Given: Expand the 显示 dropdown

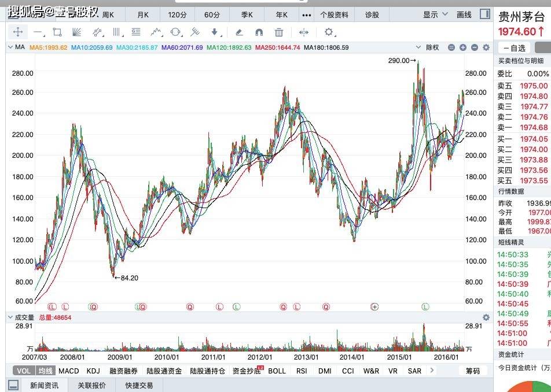Looking at the screenshot, I should pyautogui.click(x=435, y=14).
